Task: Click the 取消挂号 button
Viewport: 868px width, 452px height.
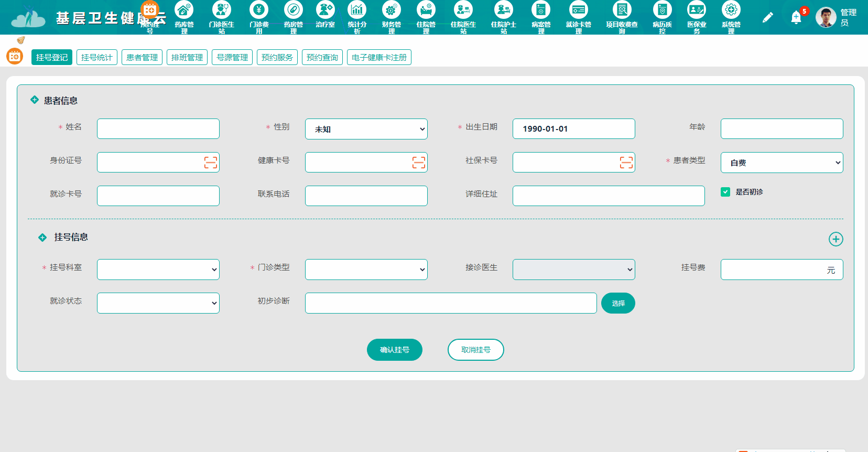Action: tap(476, 350)
